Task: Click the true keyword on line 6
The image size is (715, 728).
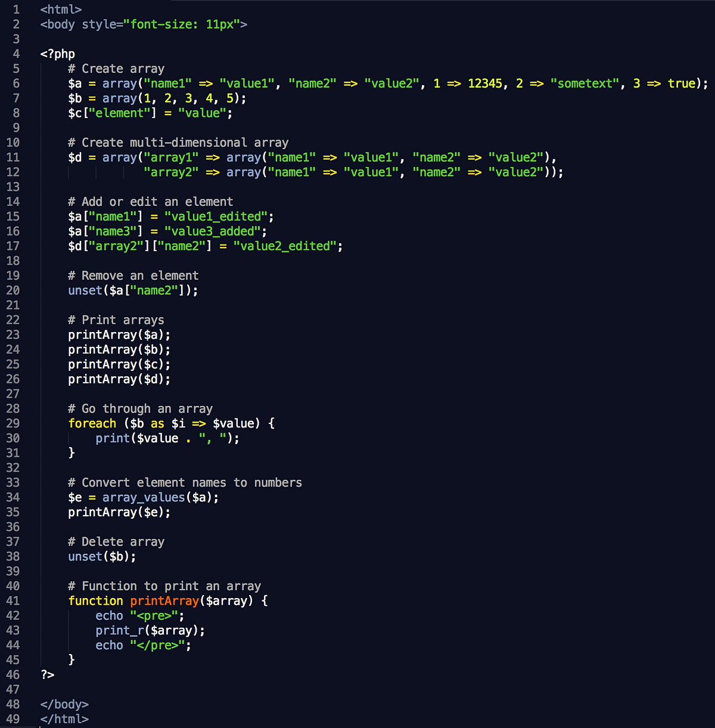Action: pyautogui.click(x=682, y=83)
